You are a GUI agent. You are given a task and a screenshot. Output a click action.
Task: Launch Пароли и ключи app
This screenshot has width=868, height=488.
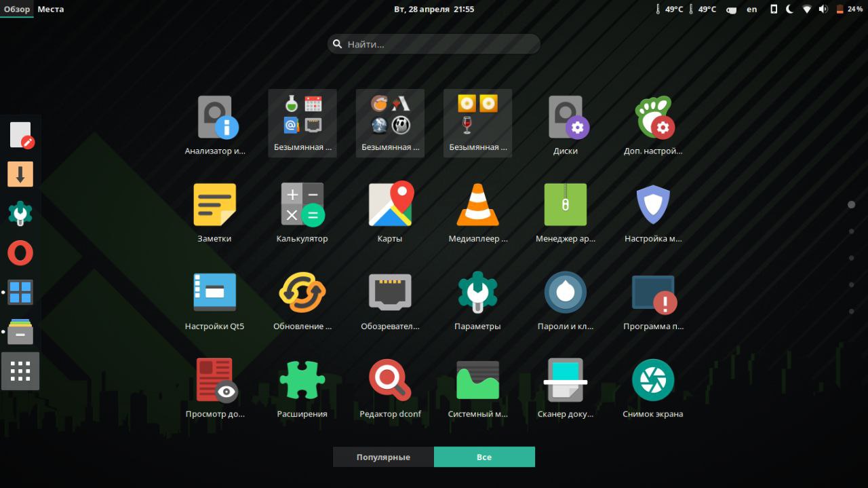[566, 299]
